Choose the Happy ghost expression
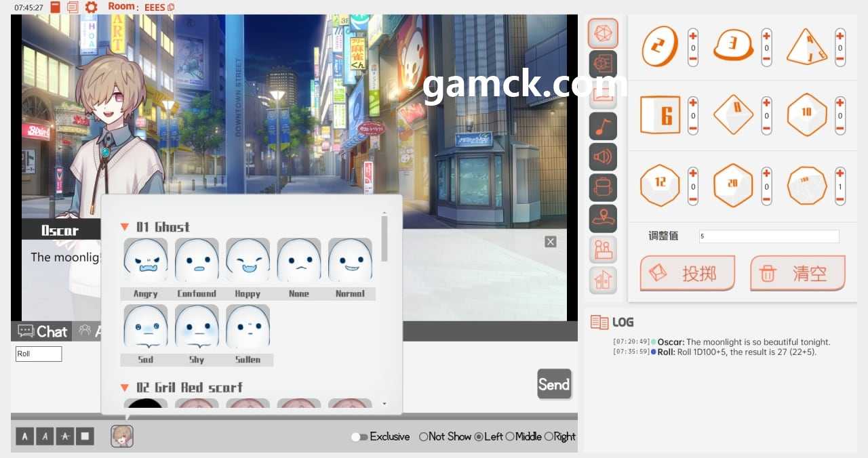This screenshot has height=458, width=868. click(x=248, y=260)
